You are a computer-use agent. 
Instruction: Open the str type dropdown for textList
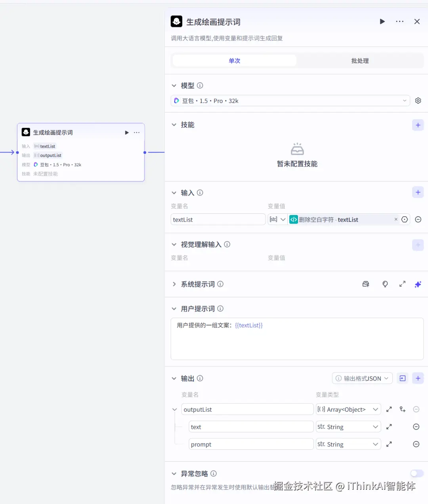[277, 219]
